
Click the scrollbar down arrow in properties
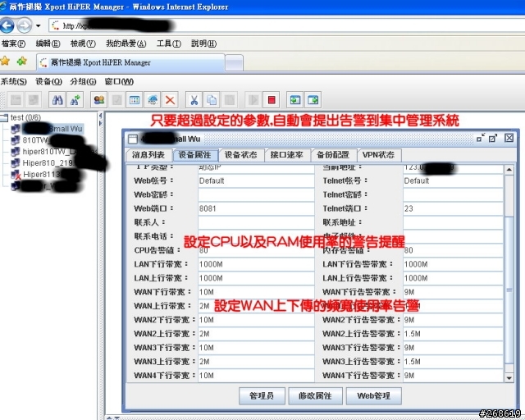509,378
